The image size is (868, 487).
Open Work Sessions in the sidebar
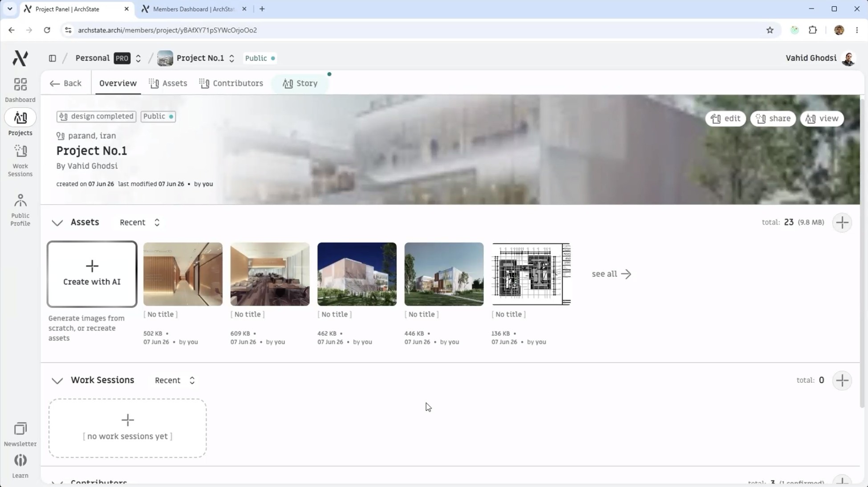[x=20, y=160]
